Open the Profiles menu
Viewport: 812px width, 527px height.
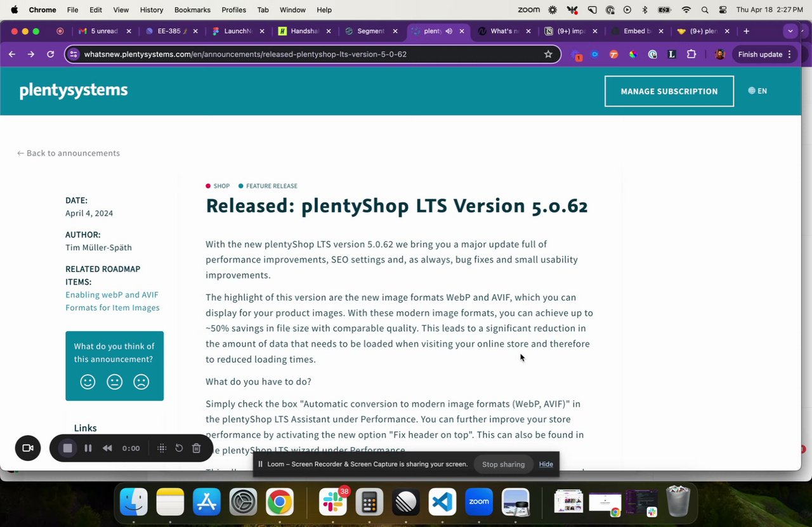pyautogui.click(x=233, y=10)
